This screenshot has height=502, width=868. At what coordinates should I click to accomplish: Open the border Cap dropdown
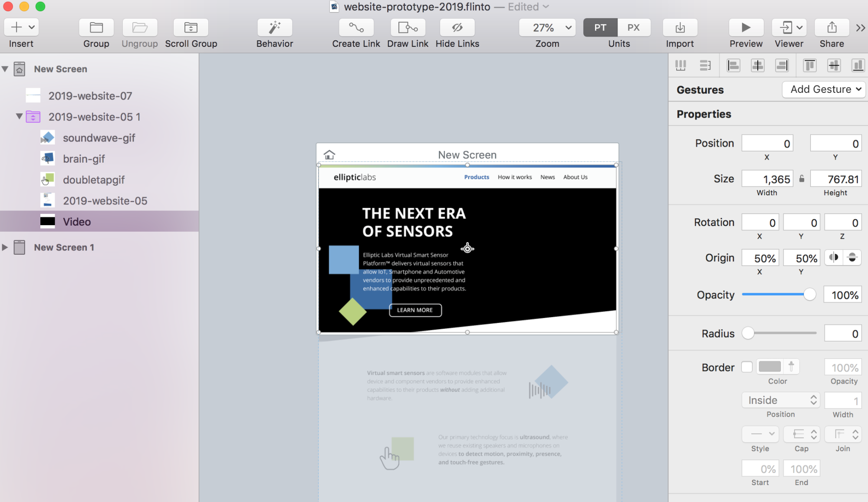tap(802, 434)
